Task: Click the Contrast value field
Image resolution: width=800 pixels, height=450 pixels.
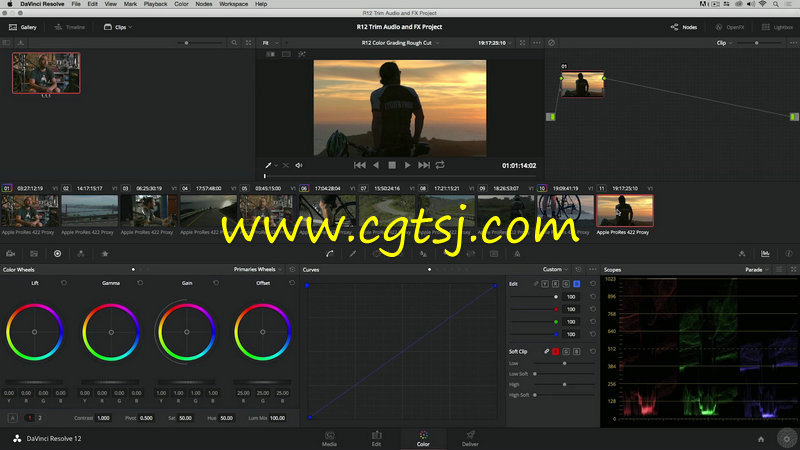Action: 104,418
